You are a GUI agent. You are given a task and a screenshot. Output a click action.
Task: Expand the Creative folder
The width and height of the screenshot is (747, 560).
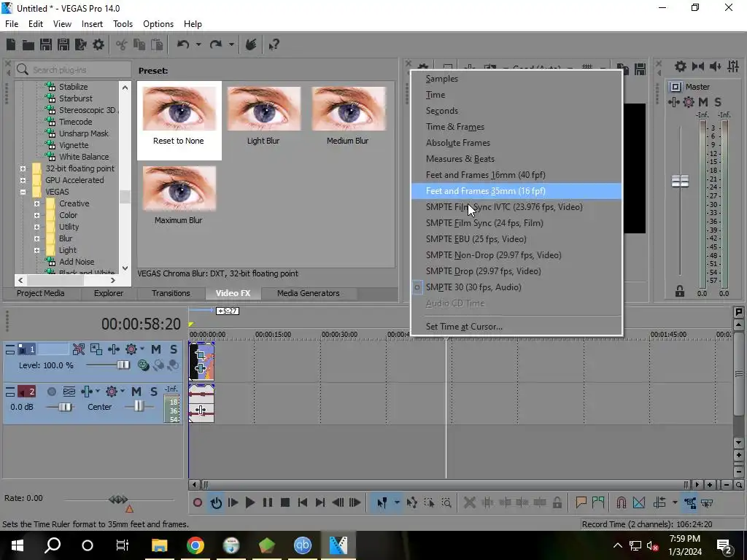click(36, 203)
